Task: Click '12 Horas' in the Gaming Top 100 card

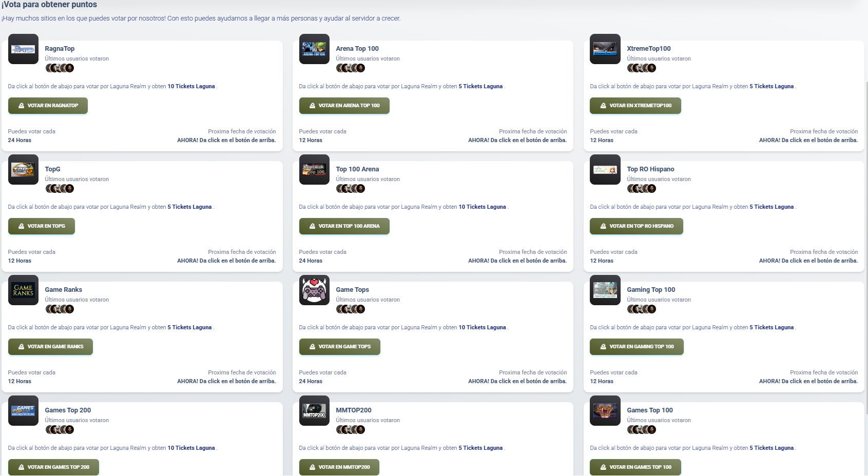Action: (x=602, y=381)
